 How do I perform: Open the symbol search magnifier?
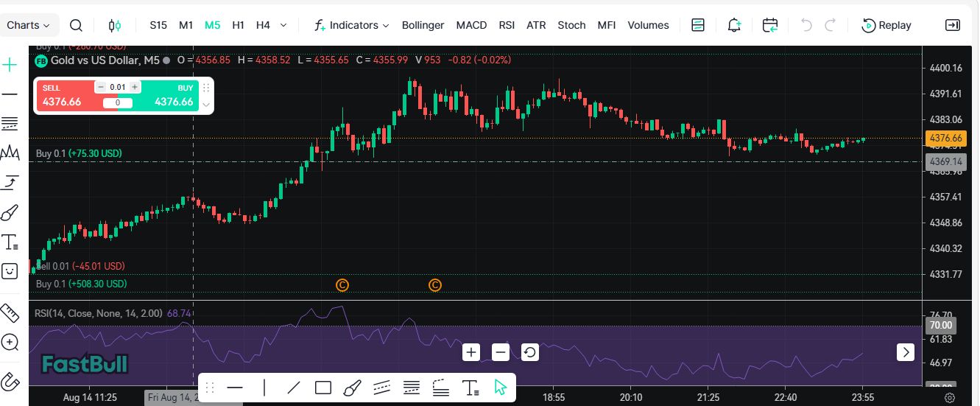point(76,25)
